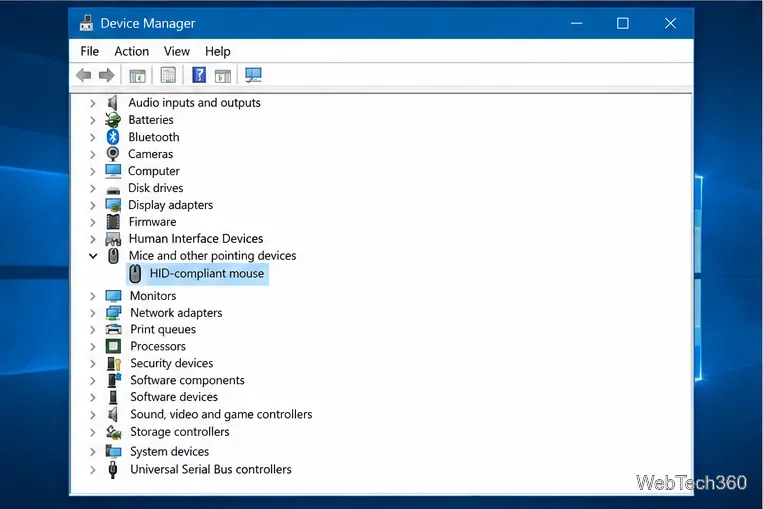The image size is (763, 509).
Task: Click the Disk drives icon
Action: point(113,190)
